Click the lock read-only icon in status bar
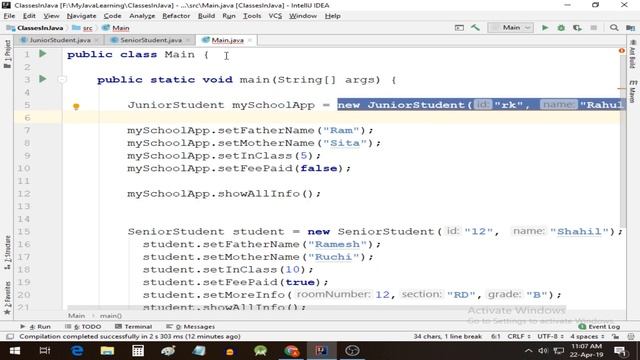This screenshot has height=360, width=640. [616, 337]
